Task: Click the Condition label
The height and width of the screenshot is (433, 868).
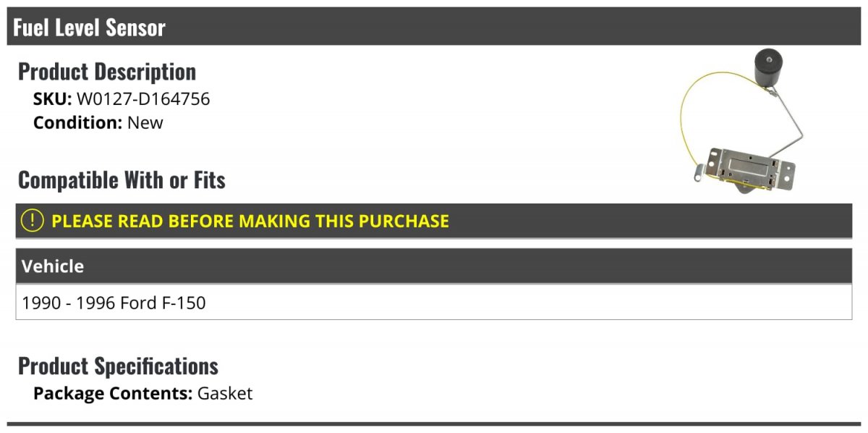Action: (x=78, y=122)
